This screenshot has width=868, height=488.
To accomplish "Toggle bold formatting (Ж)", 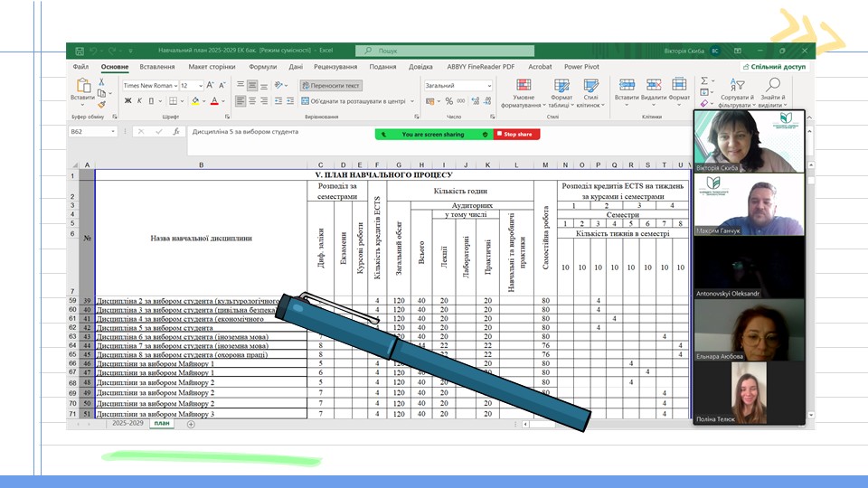I will 127,101.
